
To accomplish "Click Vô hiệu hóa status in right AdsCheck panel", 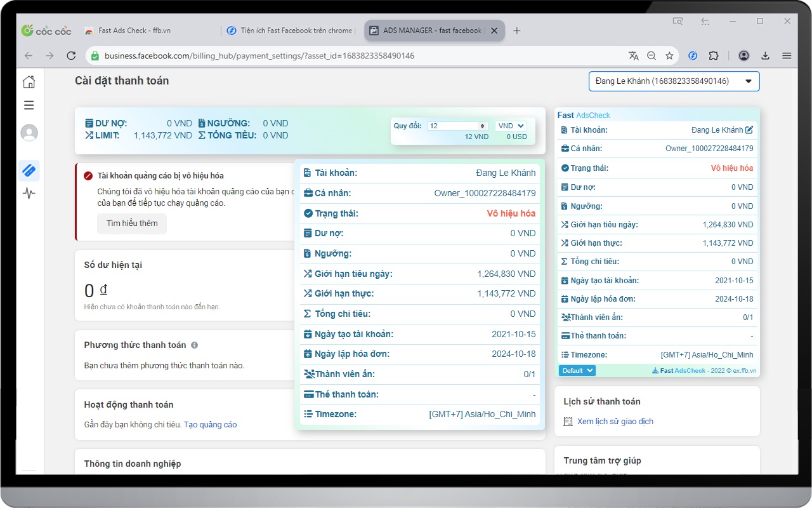I will point(732,168).
